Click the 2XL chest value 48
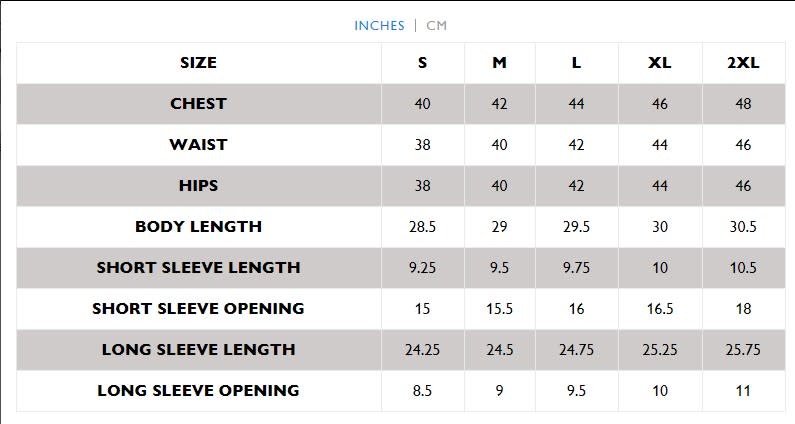Image resolution: width=795 pixels, height=424 pixels. (743, 104)
